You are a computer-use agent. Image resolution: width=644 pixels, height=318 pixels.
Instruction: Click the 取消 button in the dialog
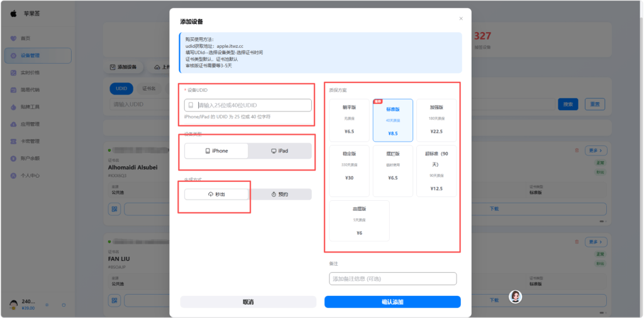[x=248, y=302]
